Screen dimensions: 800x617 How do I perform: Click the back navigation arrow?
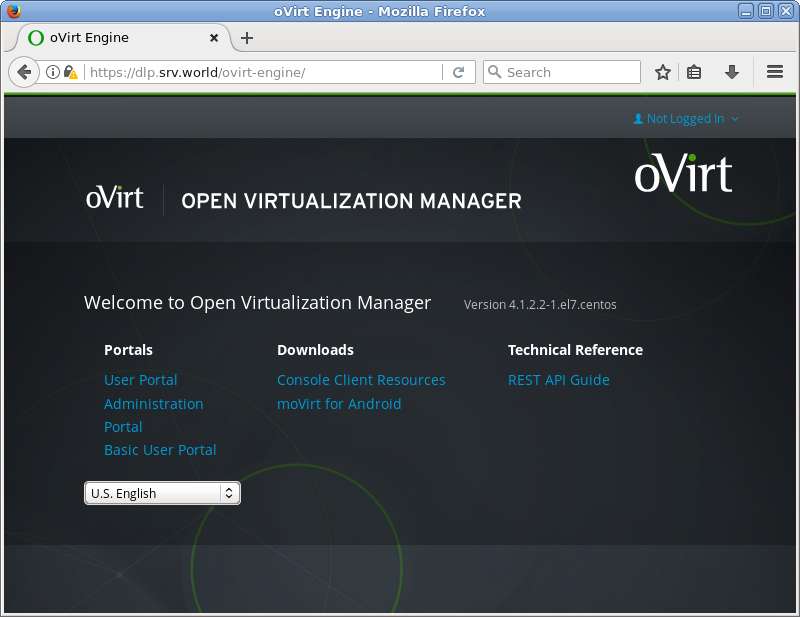22,72
